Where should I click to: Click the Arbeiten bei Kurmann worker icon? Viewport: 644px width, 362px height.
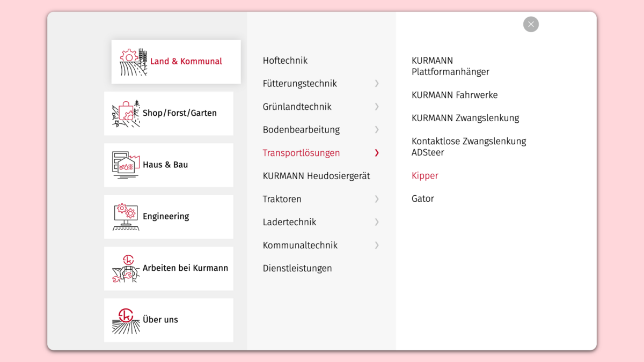click(x=126, y=268)
